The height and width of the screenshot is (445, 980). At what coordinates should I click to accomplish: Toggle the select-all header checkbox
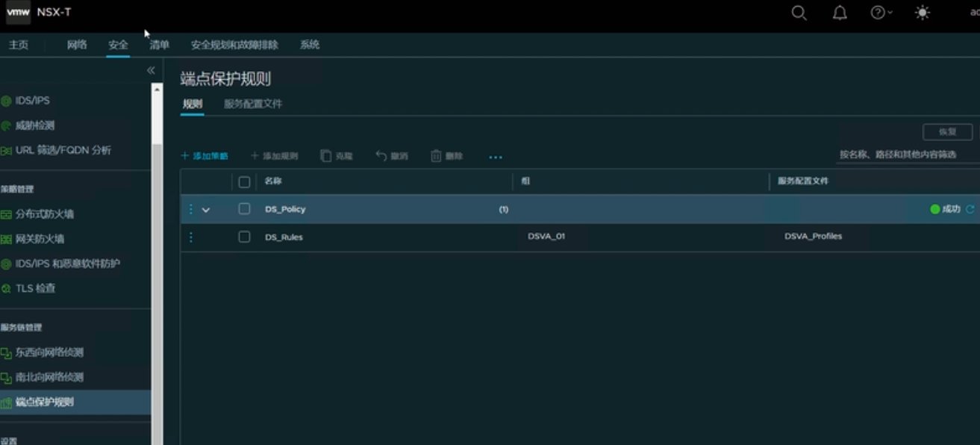(244, 181)
